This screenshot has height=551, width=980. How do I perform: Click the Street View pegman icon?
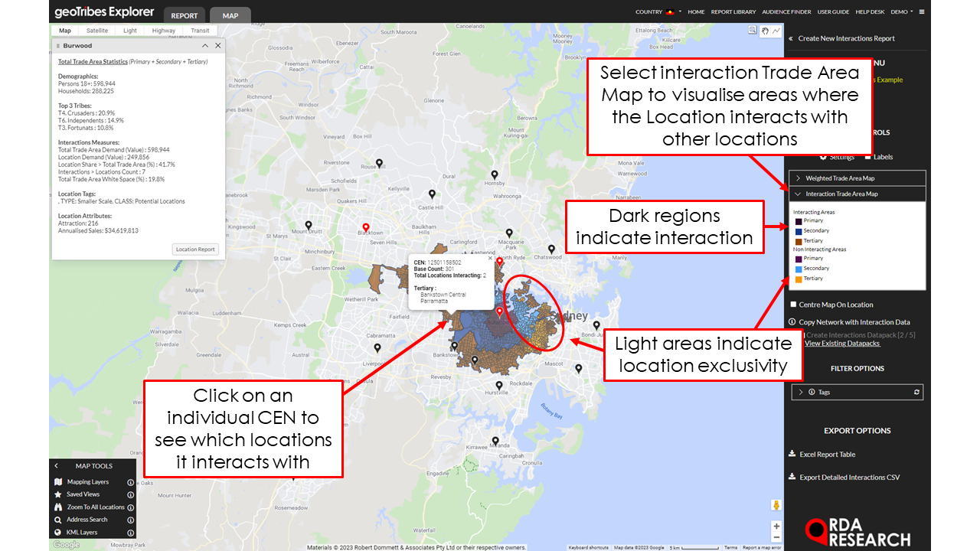(x=776, y=505)
